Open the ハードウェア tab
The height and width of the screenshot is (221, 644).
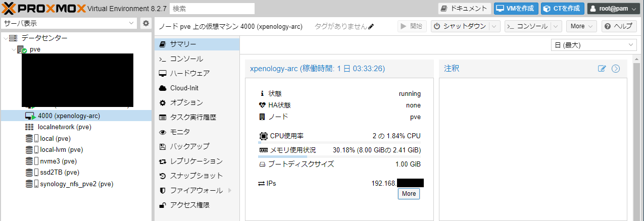[x=189, y=73]
